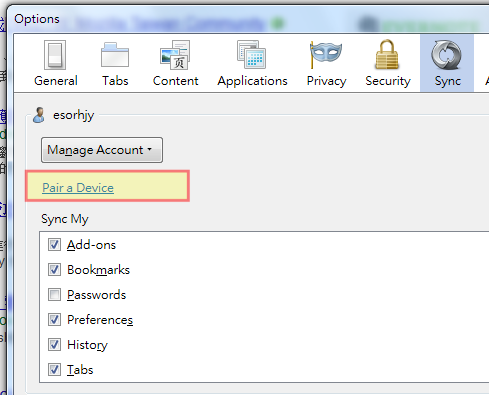Switch to the Applications panel icon

point(252,55)
